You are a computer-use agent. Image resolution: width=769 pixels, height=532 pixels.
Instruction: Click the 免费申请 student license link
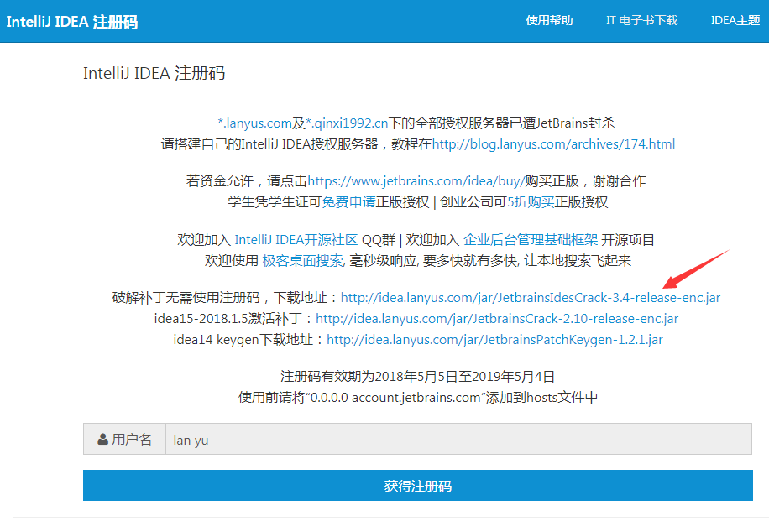(348, 202)
